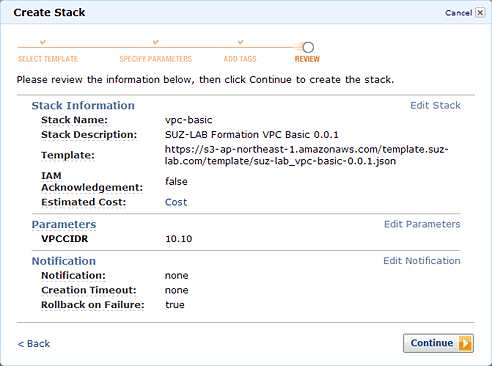Viewport: 492px width, 366px height.
Task: Click the Review step circle marker
Action: coord(308,47)
